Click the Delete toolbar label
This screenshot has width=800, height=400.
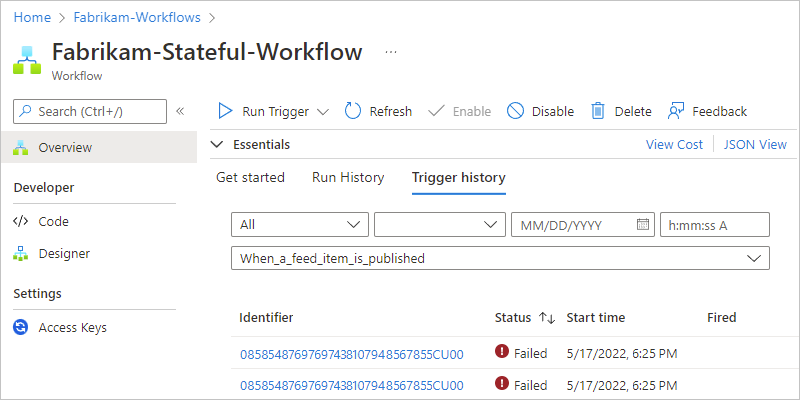click(x=633, y=111)
